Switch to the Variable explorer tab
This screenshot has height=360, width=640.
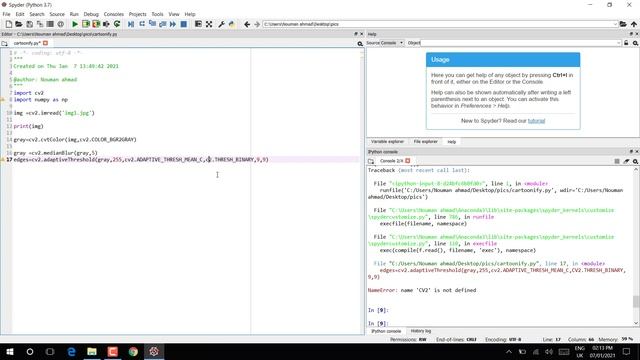coord(387,142)
